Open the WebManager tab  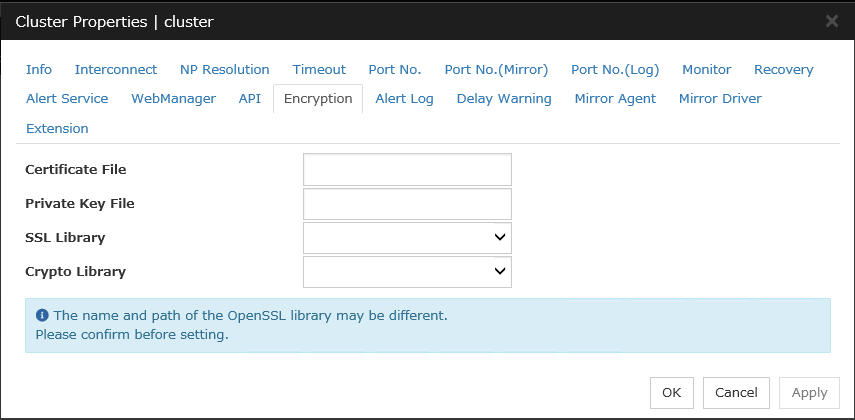(x=173, y=99)
